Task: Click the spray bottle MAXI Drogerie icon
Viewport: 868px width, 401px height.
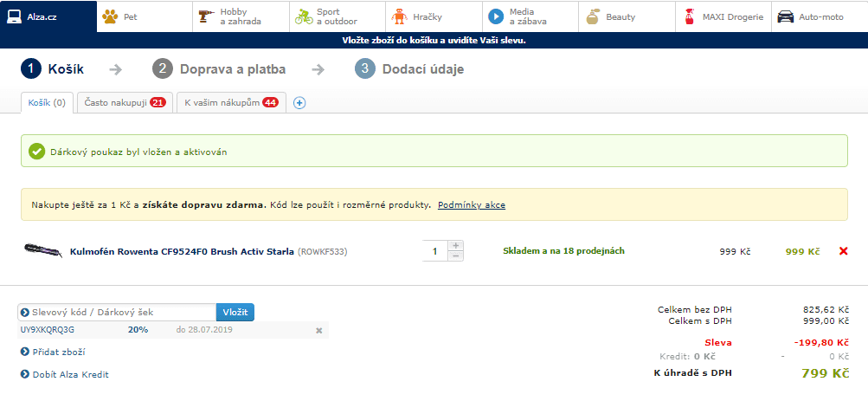Action: 689,16
